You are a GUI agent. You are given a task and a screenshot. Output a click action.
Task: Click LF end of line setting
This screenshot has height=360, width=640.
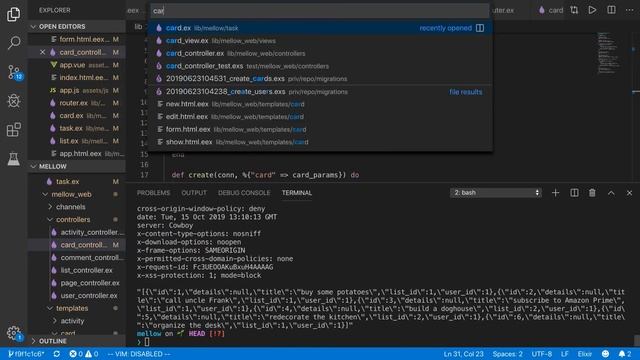click(564, 354)
